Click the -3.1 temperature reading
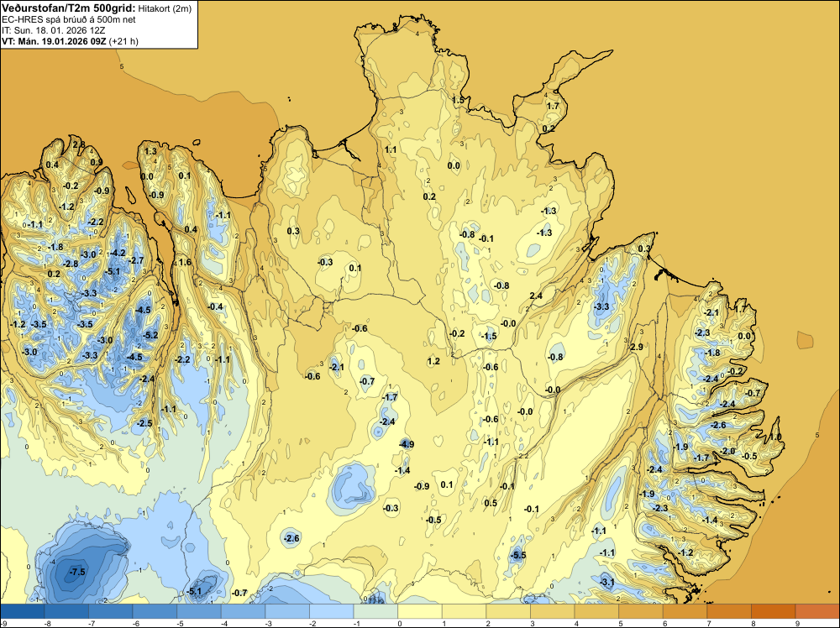 [x=607, y=582]
